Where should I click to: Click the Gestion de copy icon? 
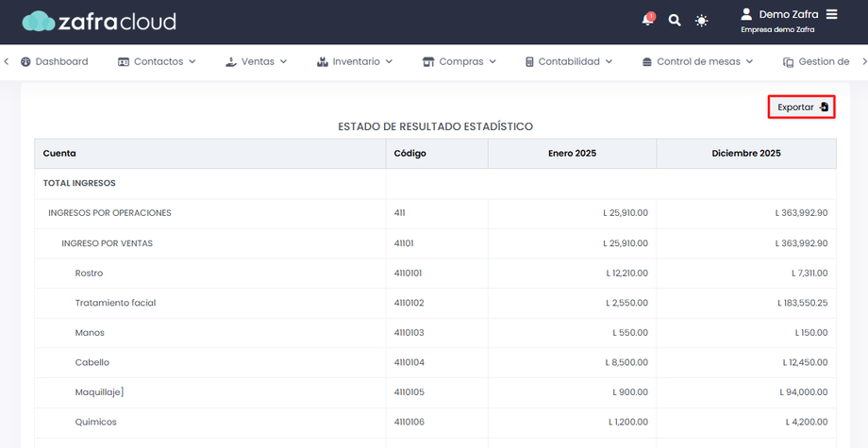click(789, 62)
